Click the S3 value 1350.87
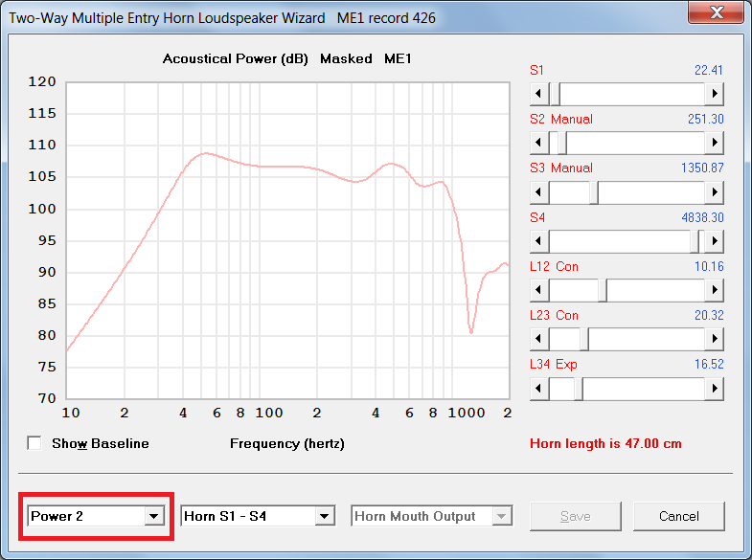The height and width of the screenshot is (560, 752). point(702,168)
